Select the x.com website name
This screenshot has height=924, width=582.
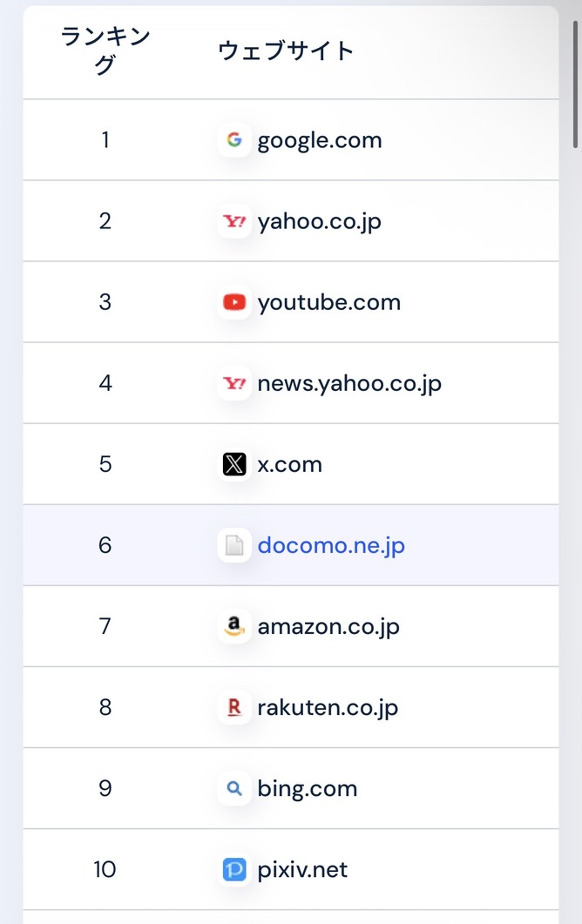coord(289,465)
